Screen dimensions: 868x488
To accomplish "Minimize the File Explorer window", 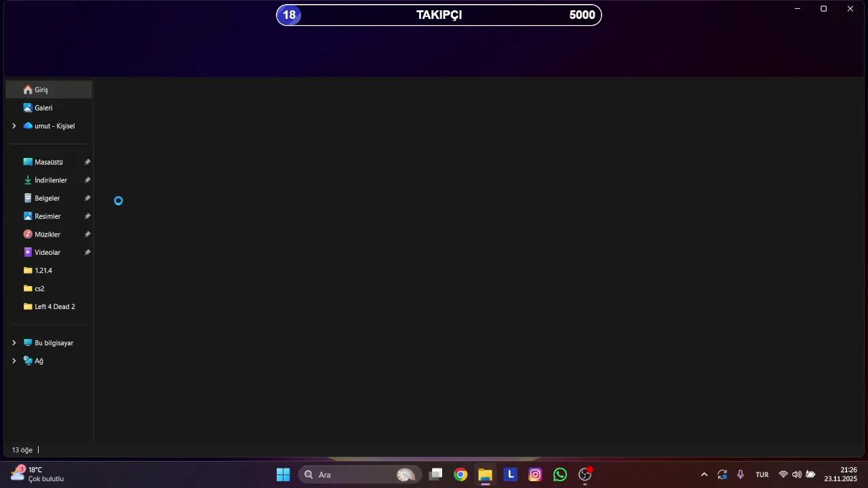I will click(797, 9).
